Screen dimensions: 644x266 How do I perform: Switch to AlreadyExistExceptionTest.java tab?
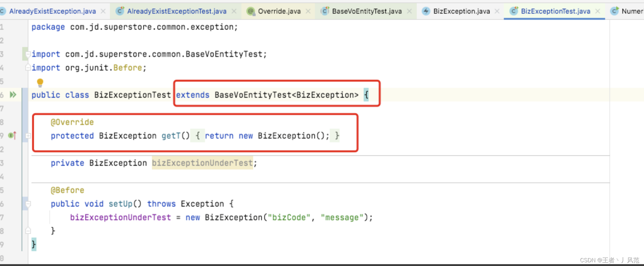pyautogui.click(x=177, y=11)
